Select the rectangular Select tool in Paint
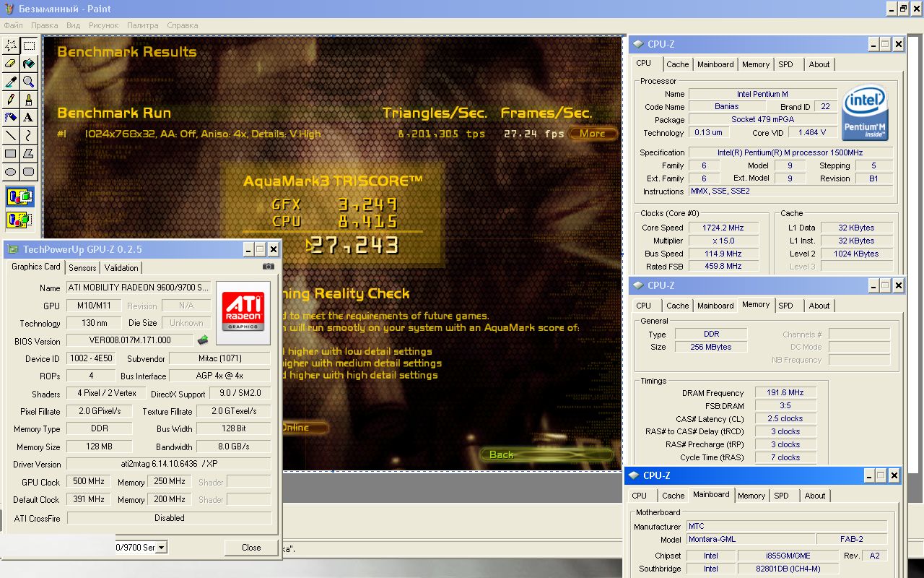The image size is (924, 578). click(29, 46)
